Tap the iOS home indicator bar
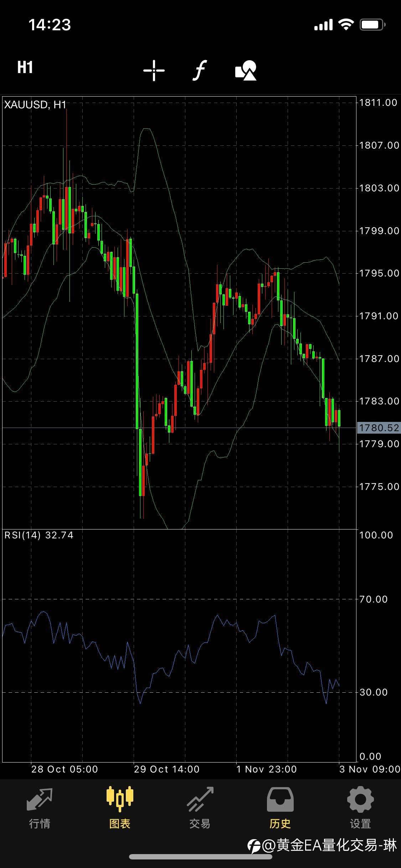Screen dimensions: 401x868 201,857
